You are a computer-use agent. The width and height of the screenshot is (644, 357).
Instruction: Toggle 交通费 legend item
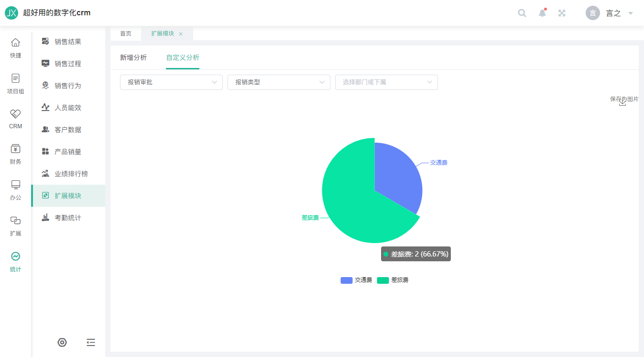357,280
